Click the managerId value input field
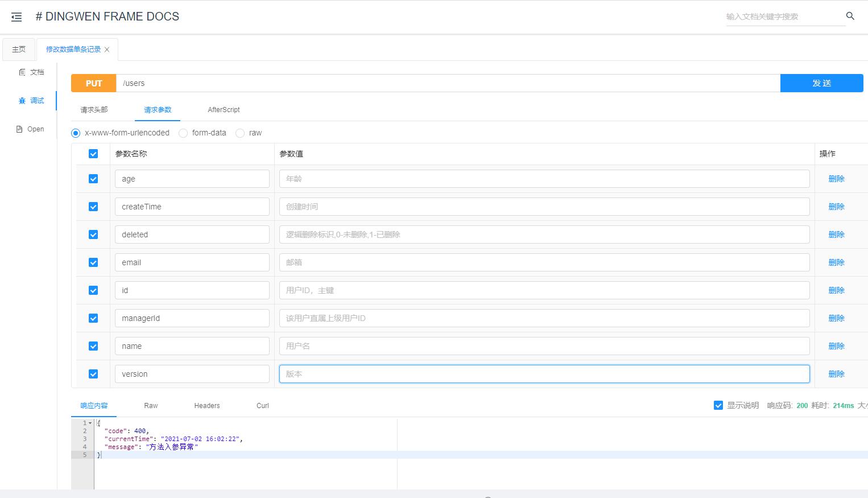The image size is (868, 498). 544,318
